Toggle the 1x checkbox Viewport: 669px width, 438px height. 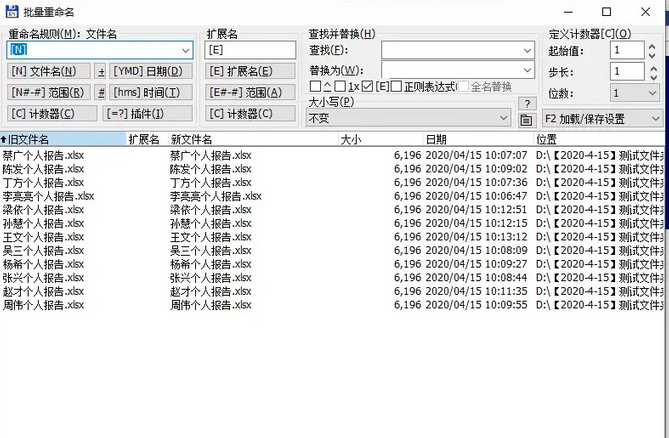pos(341,87)
